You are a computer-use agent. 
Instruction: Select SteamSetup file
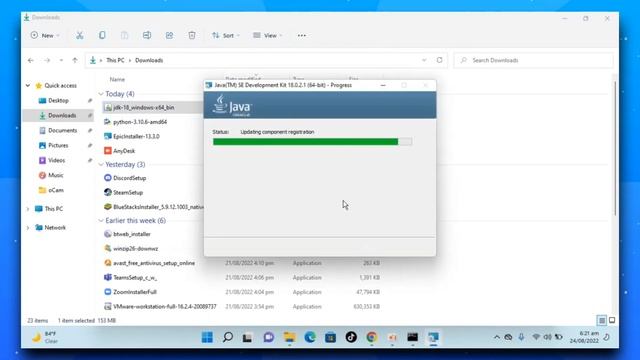(x=128, y=193)
